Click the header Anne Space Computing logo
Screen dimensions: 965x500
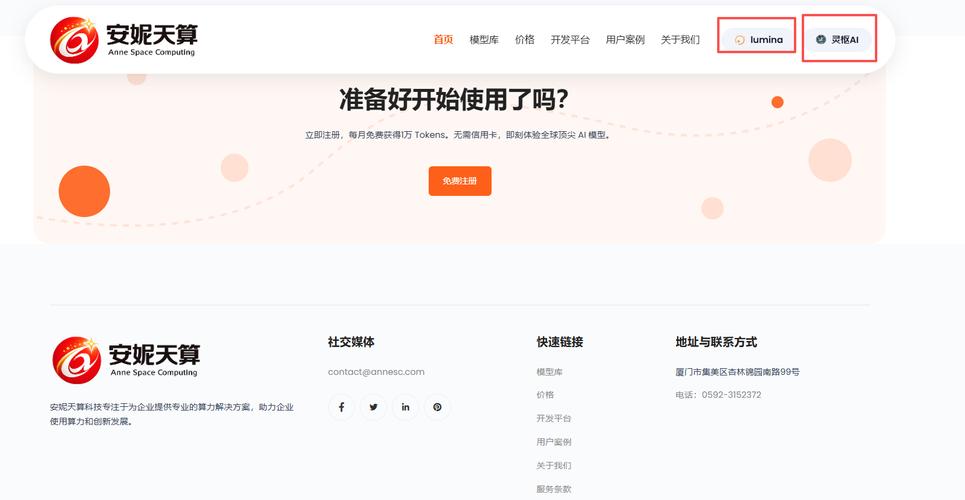[x=124, y=40]
